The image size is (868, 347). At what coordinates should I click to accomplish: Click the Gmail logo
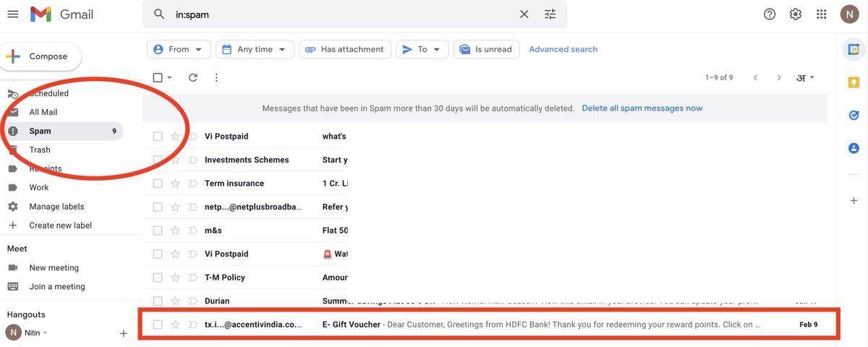(x=62, y=14)
